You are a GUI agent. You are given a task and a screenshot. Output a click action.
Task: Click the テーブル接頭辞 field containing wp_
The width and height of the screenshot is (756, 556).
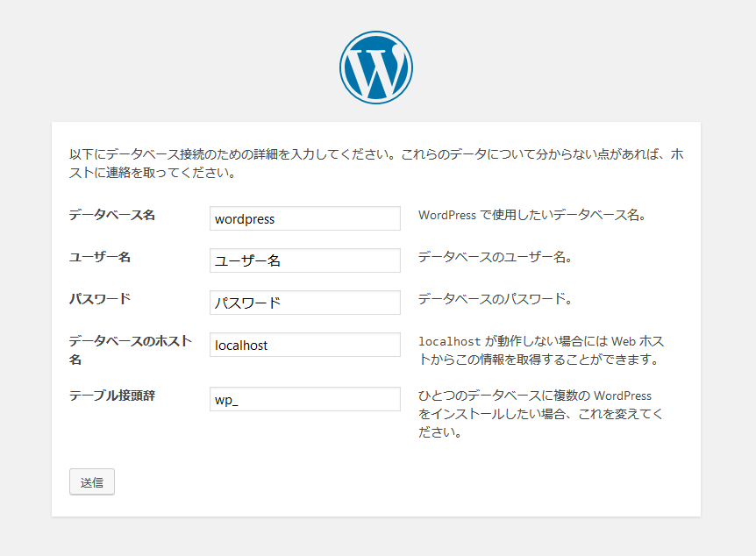(x=304, y=399)
